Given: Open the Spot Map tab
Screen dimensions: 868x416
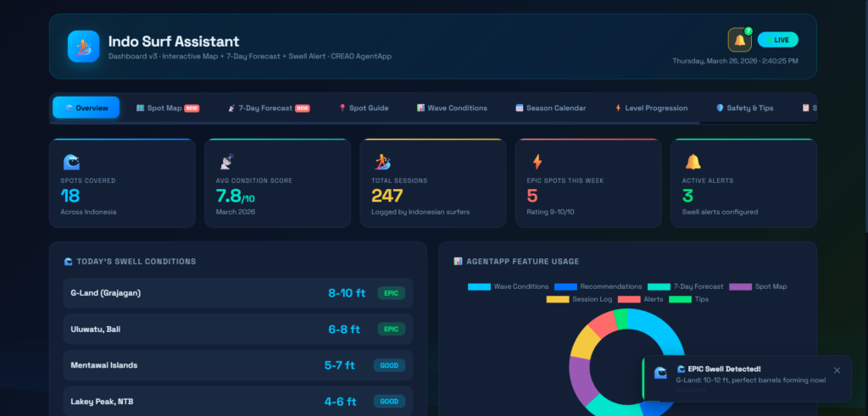Looking at the screenshot, I should click(167, 108).
